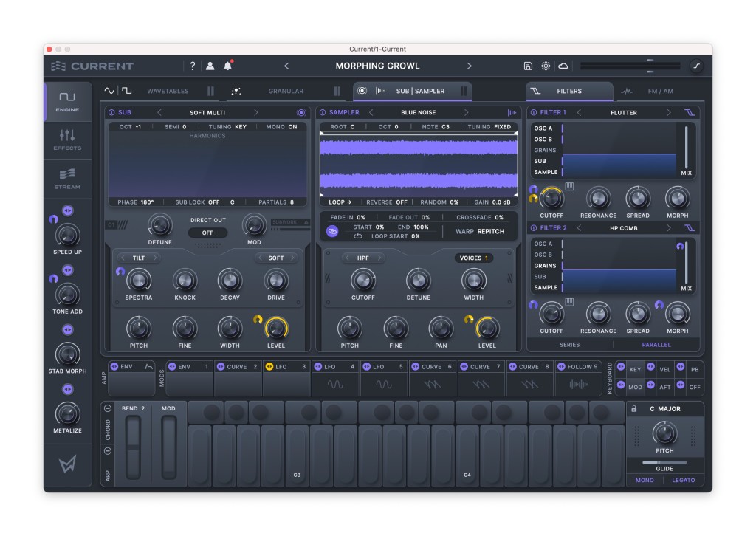Toggle the Filter 2 power button
Image resolution: width=756 pixels, height=536 pixels.
tap(534, 228)
